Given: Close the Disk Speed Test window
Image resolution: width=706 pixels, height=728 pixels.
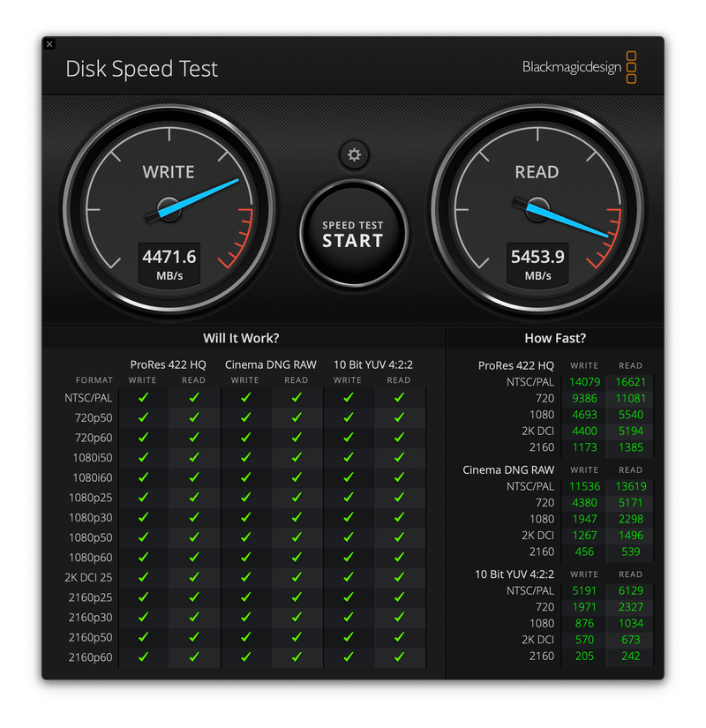Looking at the screenshot, I should [x=49, y=44].
